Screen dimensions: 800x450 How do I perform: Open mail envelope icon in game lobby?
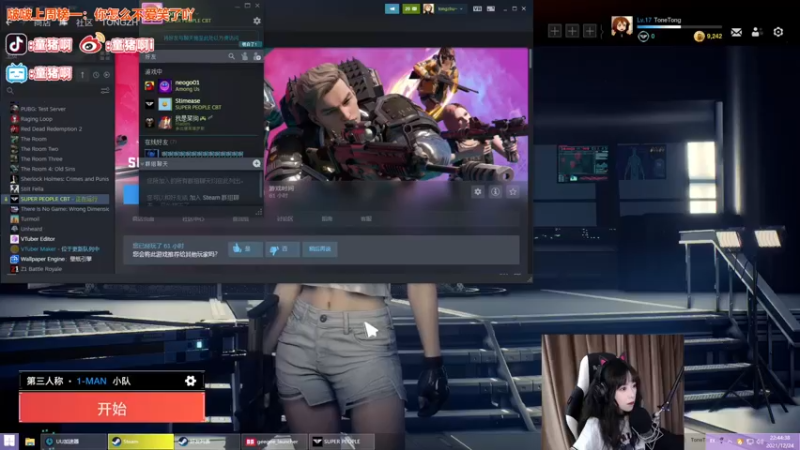[736, 33]
